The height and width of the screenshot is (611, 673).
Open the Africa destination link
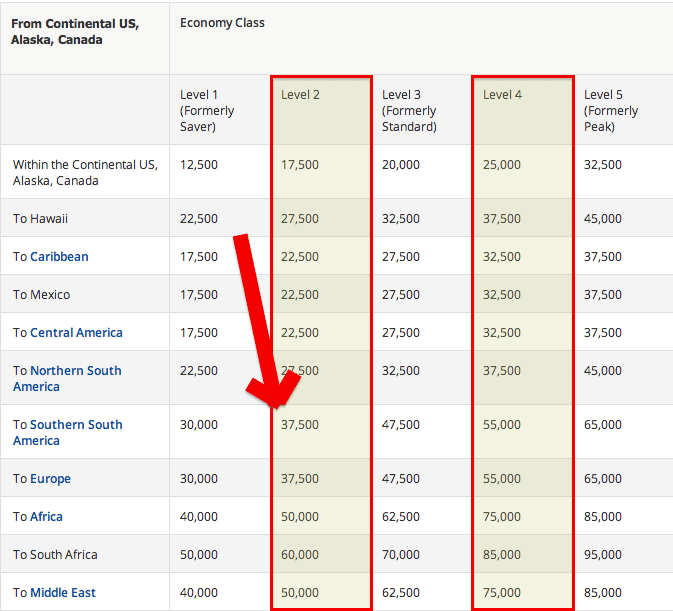[x=46, y=517]
